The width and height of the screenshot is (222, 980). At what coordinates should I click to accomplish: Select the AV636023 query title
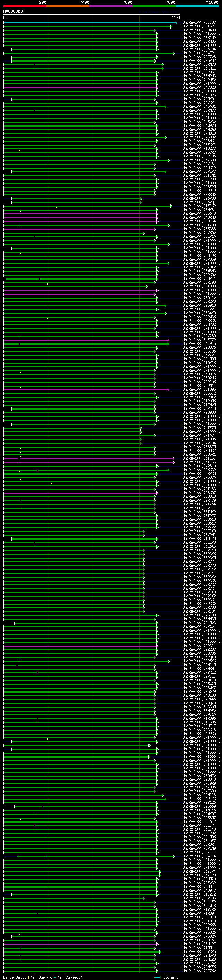(x=13, y=11)
